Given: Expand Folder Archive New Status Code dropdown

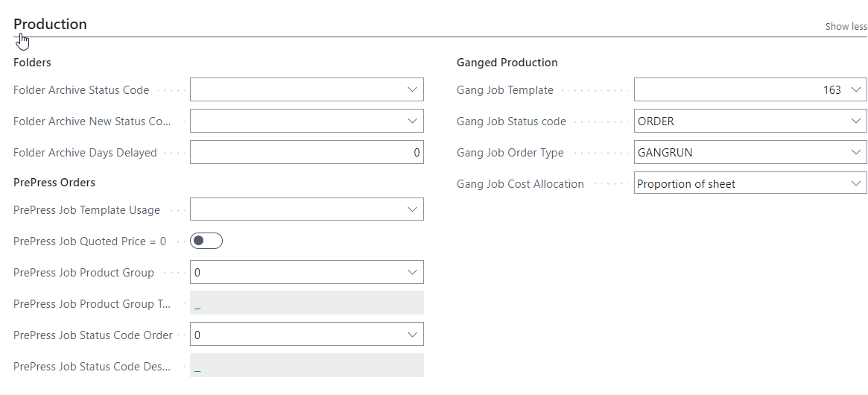Looking at the screenshot, I should coord(412,121).
